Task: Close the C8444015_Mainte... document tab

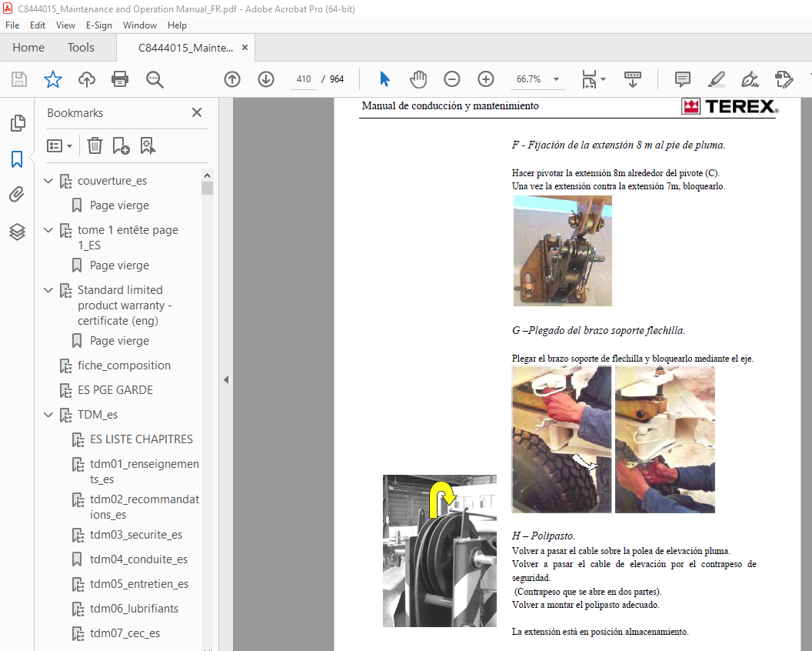Action: click(x=245, y=48)
